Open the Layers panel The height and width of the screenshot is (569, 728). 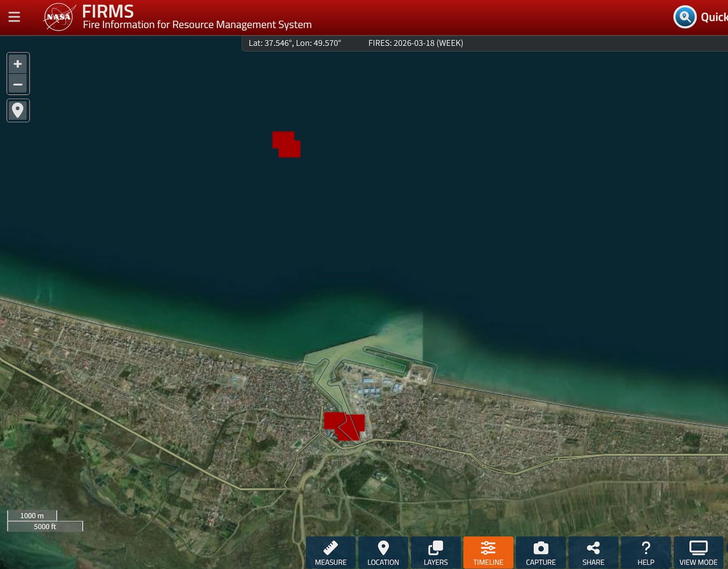(436, 552)
